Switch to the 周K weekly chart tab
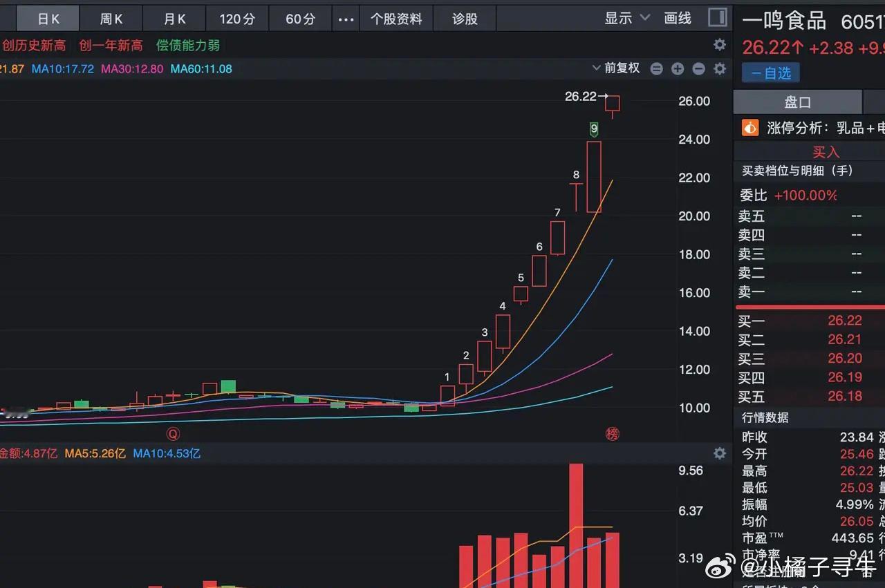Image resolution: width=885 pixels, height=588 pixels. coord(111,19)
